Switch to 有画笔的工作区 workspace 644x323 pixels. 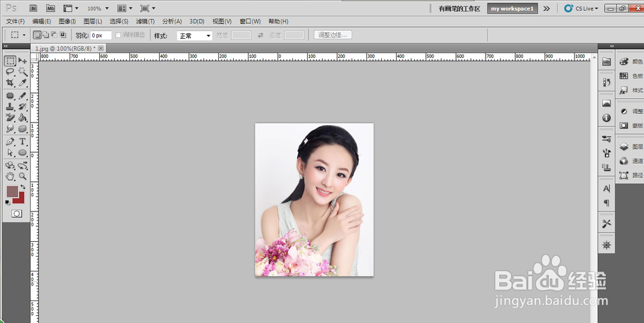pyautogui.click(x=459, y=8)
